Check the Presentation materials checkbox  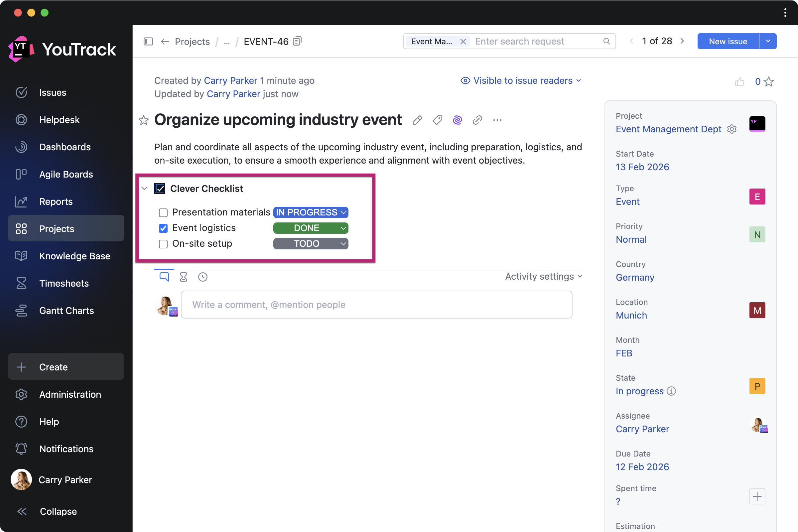(x=163, y=213)
